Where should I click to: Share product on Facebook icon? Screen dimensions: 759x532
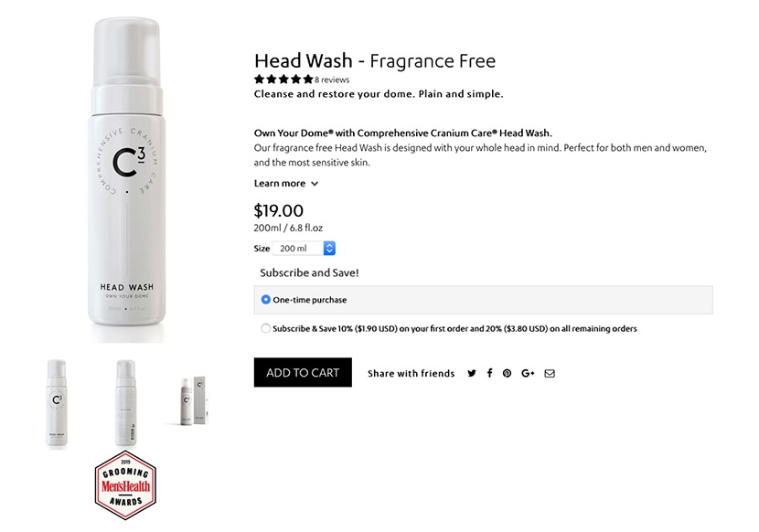(489, 373)
